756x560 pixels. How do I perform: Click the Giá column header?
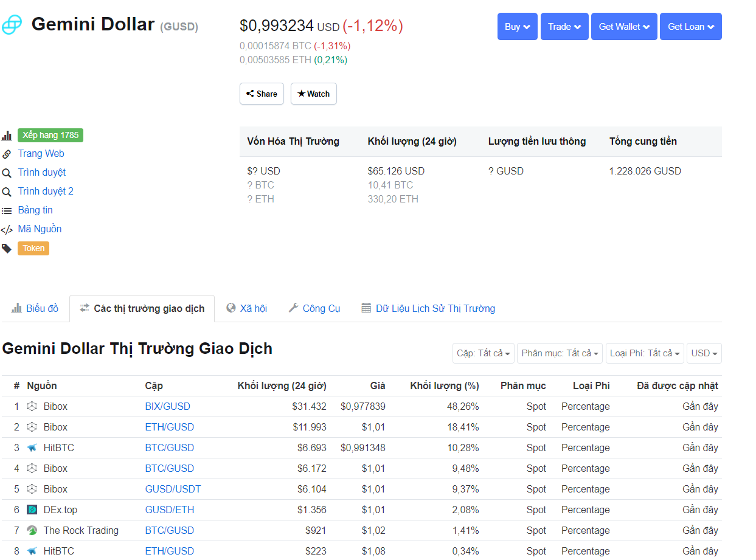378,385
